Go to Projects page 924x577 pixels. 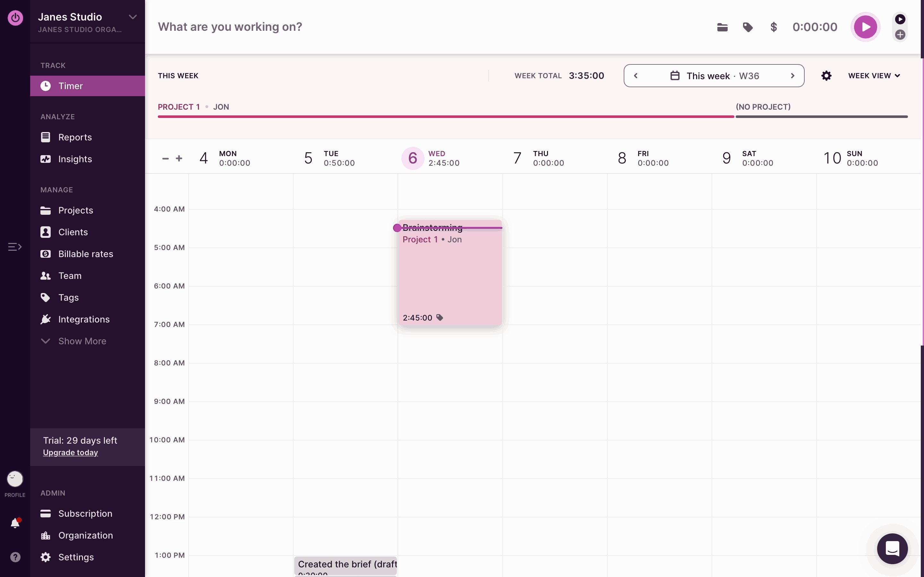(x=76, y=210)
